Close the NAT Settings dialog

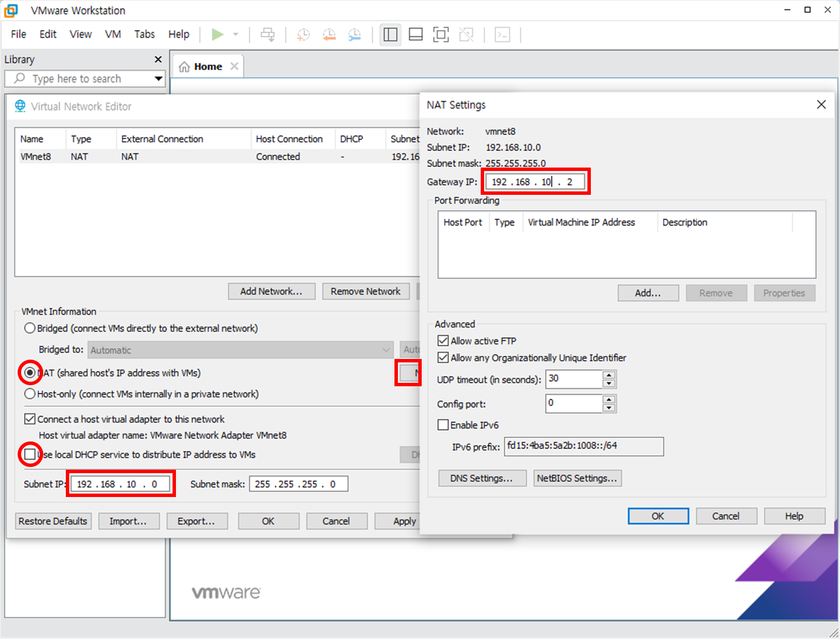821,105
